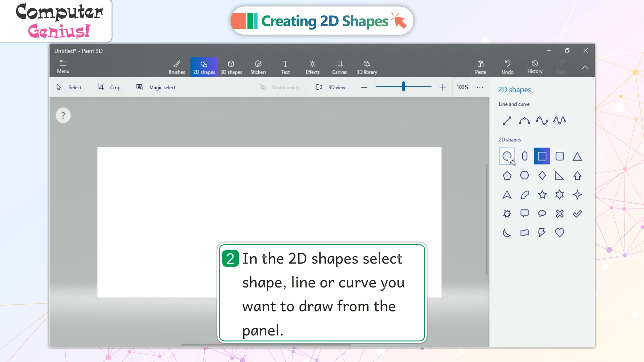Open the History panel
This screenshot has width=644, height=362.
click(x=535, y=67)
